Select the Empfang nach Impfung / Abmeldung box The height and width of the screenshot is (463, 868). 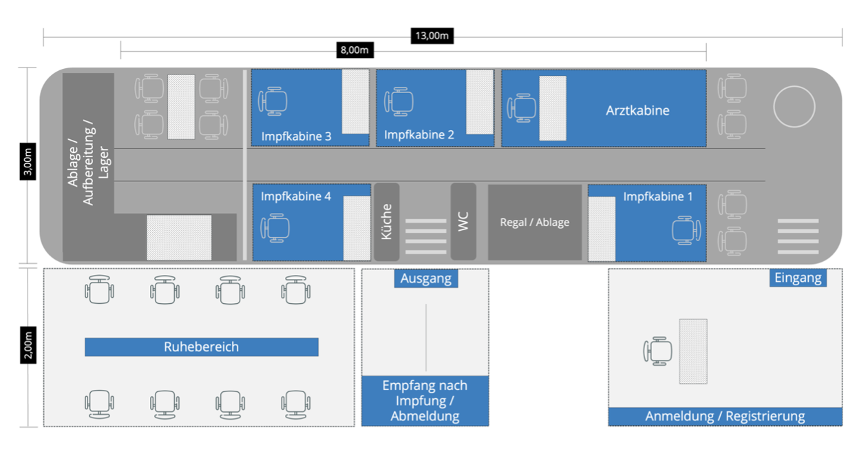tap(425, 401)
